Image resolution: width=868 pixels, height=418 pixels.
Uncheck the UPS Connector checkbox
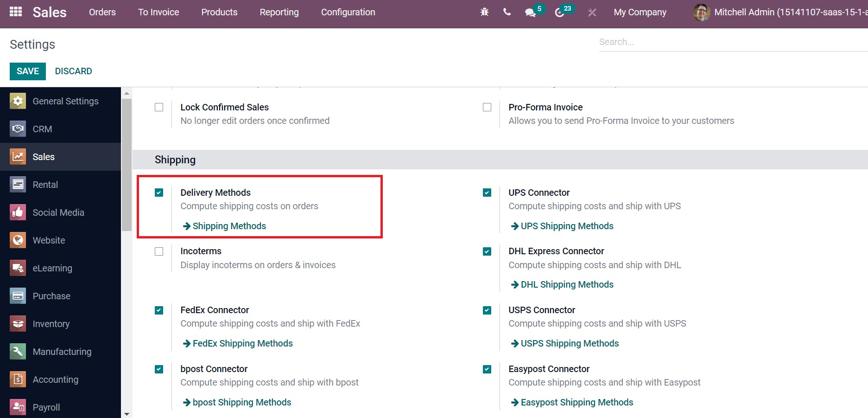click(x=487, y=193)
